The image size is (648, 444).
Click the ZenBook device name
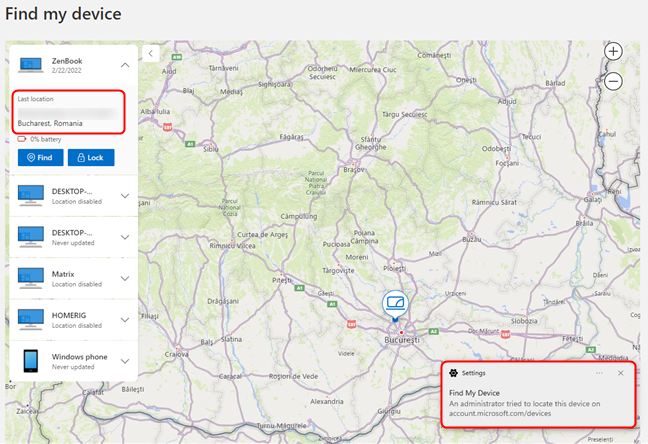coord(67,61)
